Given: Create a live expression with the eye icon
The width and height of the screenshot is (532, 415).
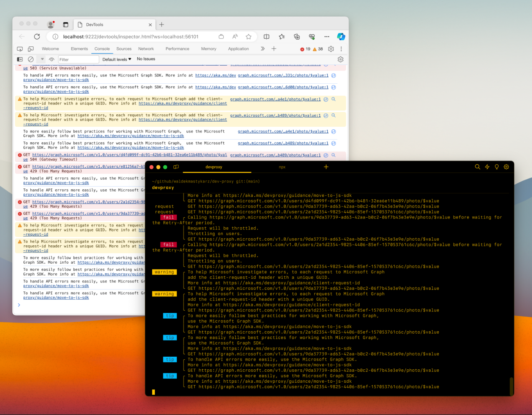Looking at the screenshot, I should (51, 59).
